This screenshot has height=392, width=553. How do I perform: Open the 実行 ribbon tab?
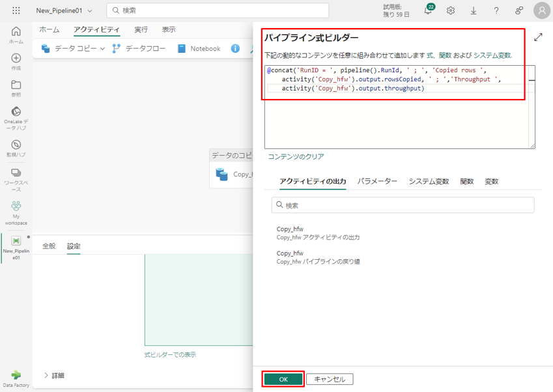coord(141,30)
